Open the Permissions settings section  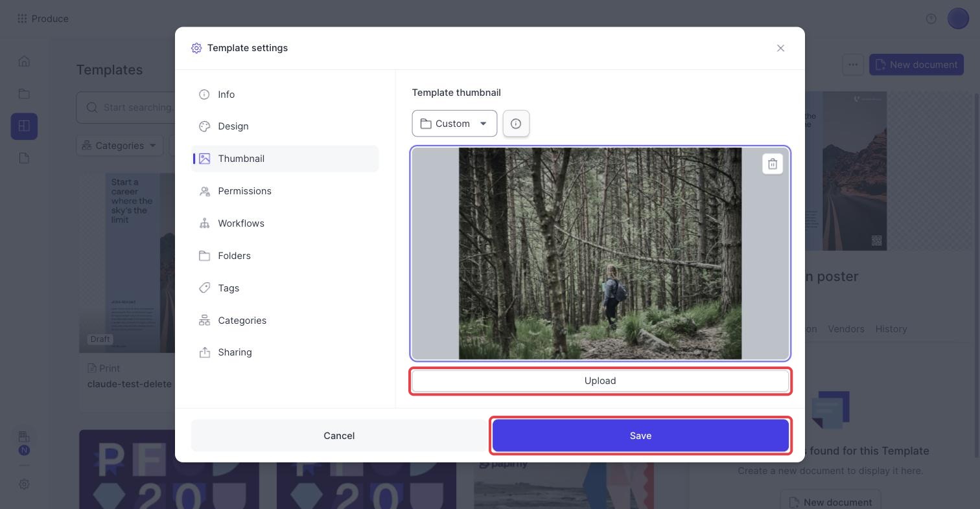(285, 191)
